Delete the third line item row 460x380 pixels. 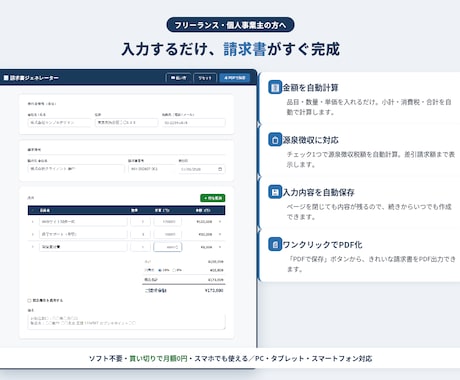pyautogui.click(x=220, y=247)
